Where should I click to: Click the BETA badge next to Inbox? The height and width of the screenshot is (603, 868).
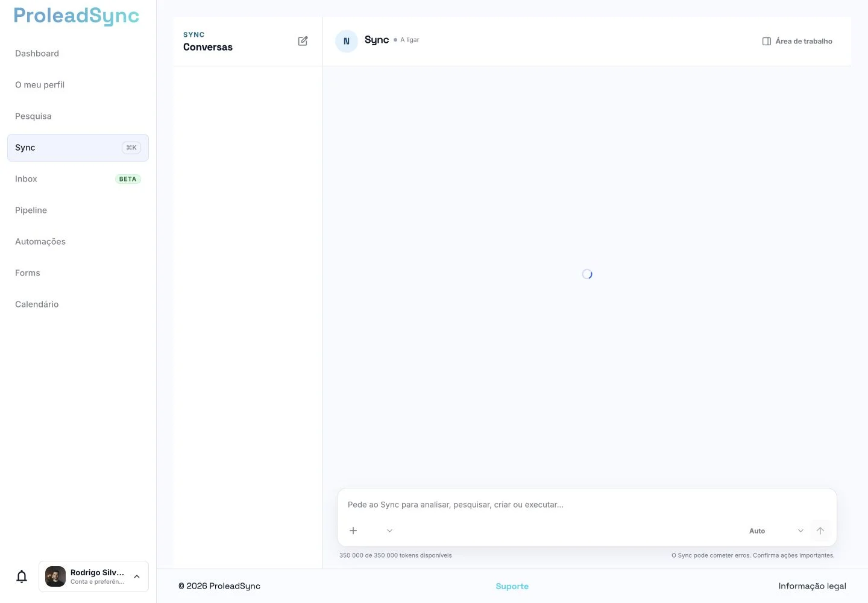click(128, 179)
